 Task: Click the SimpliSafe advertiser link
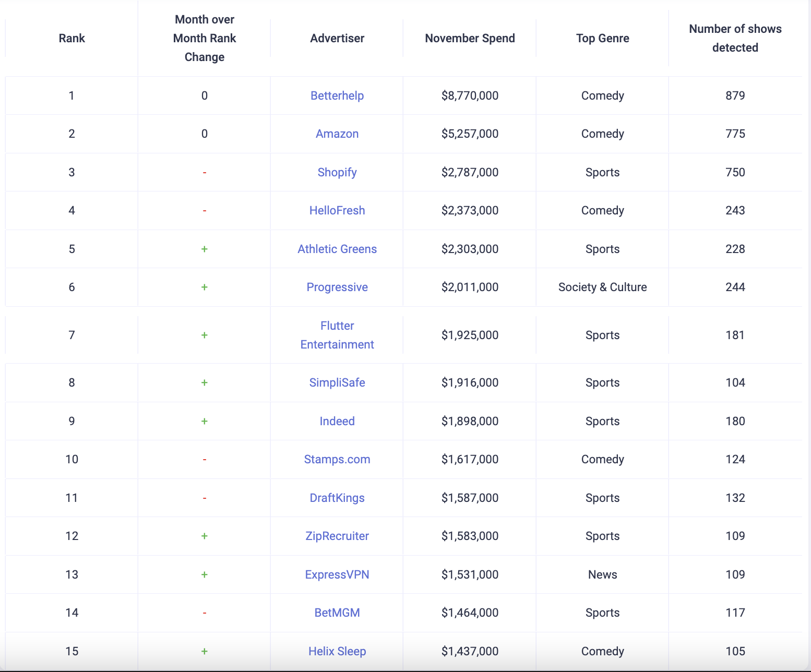[337, 382]
